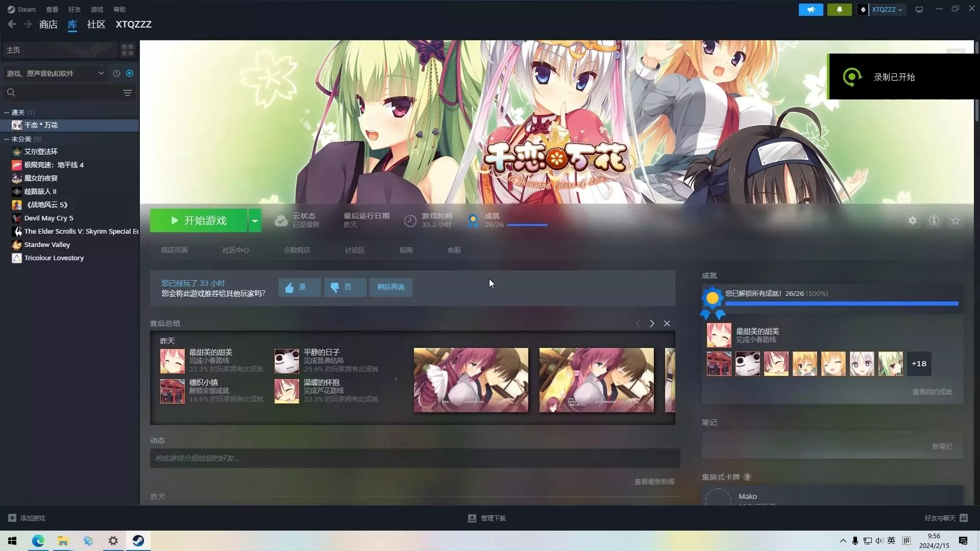The image size is (980, 551).
Task: Toggle the ready-to-play filter icon
Action: (x=130, y=73)
